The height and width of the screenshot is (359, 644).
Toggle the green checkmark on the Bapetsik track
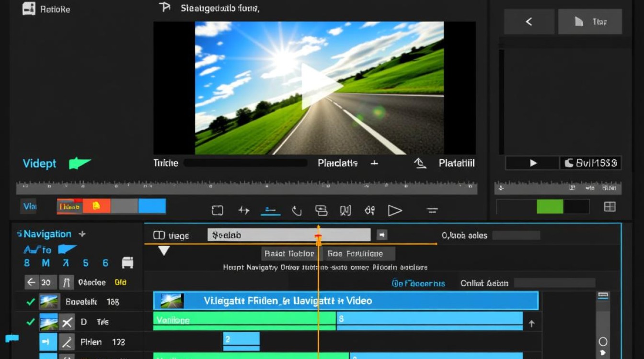[x=31, y=302]
